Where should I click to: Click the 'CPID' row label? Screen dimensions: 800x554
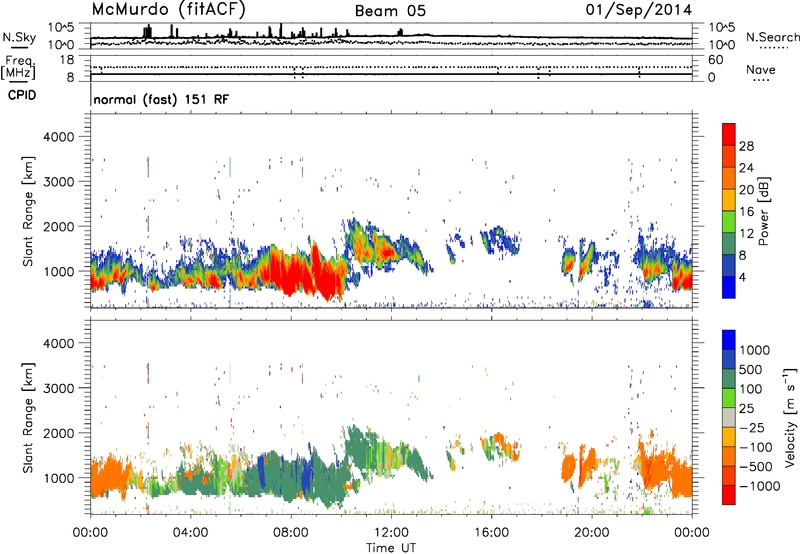[x=22, y=95]
